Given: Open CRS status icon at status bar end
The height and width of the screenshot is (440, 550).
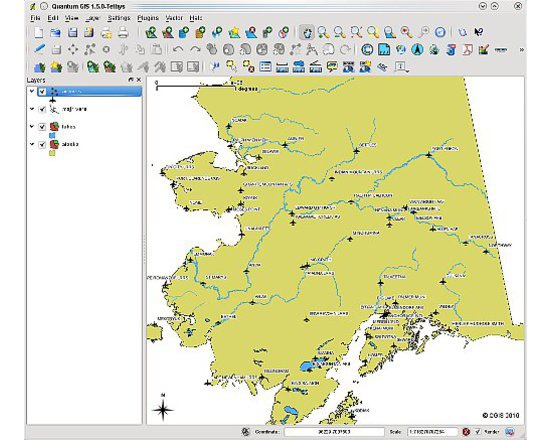Looking at the screenshot, I should [510, 432].
